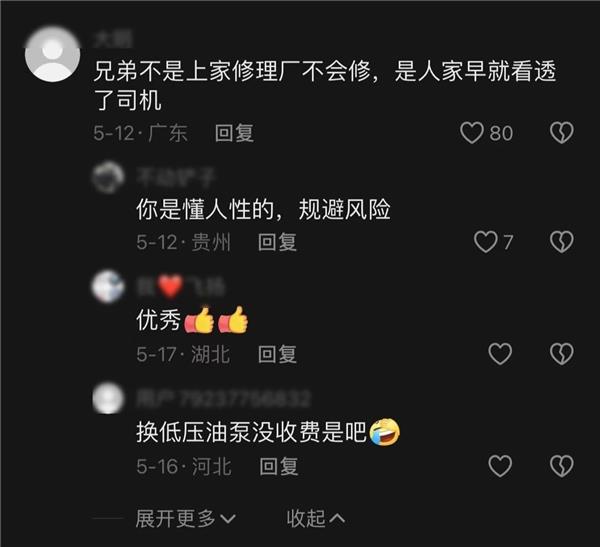This screenshot has height=547, width=600.
Task: Open avatar of the 河北 replier
Action: pyautogui.click(x=108, y=398)
